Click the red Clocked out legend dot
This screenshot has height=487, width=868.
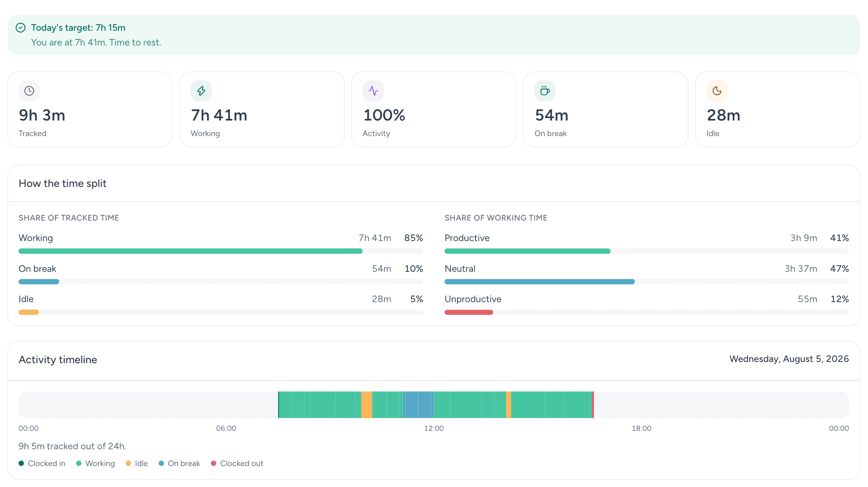point(213,463)
